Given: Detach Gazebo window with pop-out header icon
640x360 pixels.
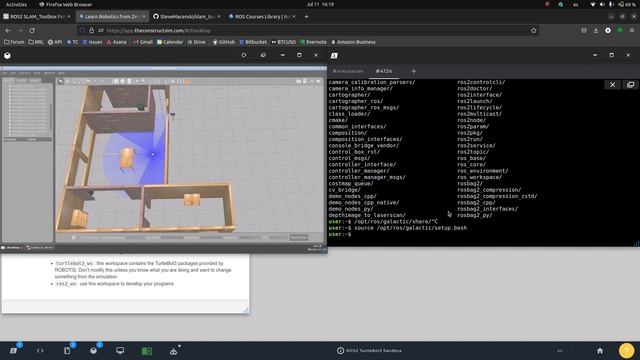Looking at the screenshot, I should [x=263, y=55].
